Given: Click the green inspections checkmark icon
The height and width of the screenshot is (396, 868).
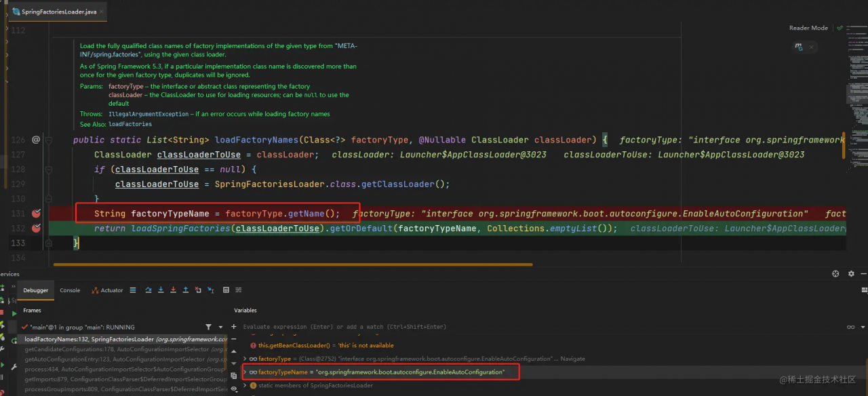Looking at the screenshot, I should [840, 28].
